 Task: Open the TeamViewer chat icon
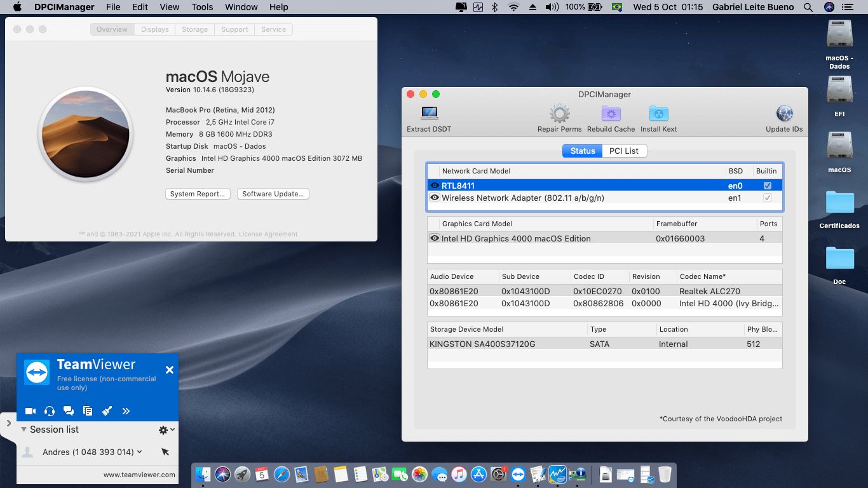click(x=69, y=411)
